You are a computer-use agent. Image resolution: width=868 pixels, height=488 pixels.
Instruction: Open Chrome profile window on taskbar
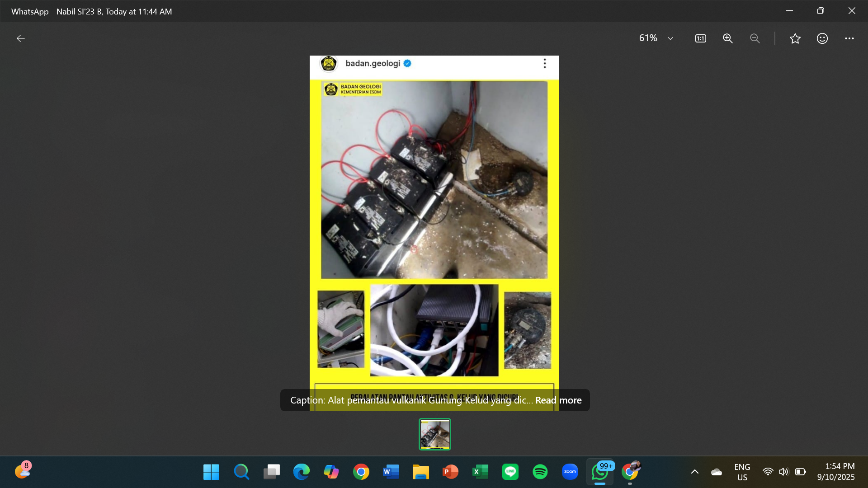(x=630, y=472)
